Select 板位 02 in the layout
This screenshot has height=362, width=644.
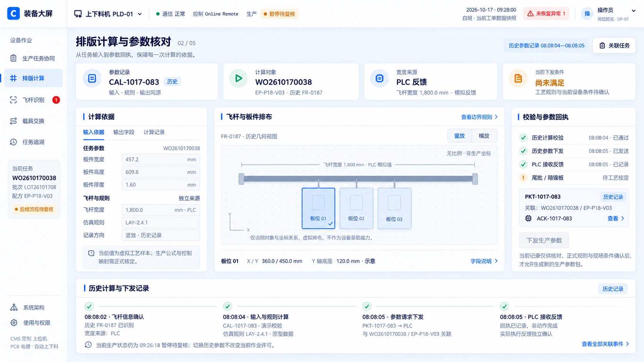[x=356, y=209]
